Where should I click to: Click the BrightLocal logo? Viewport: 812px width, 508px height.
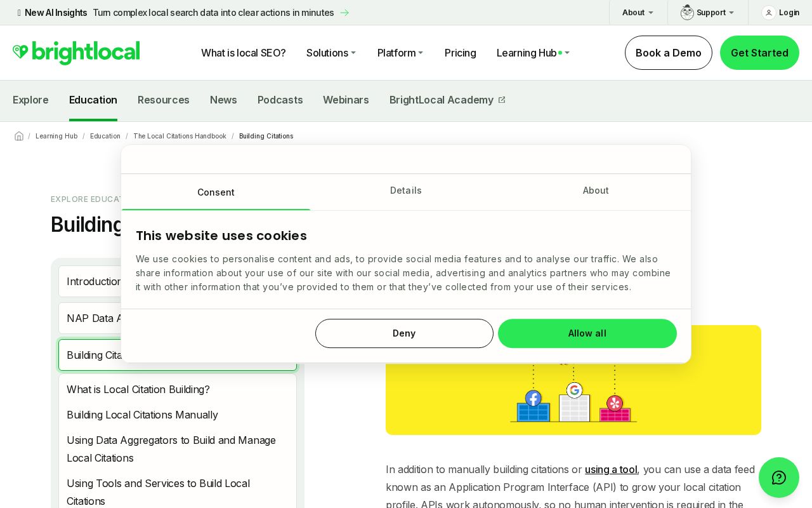tap(76, 53)
